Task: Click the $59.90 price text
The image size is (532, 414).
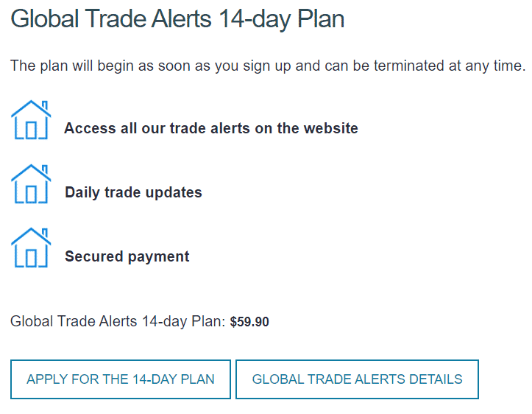Action: [x=249, y=322]
